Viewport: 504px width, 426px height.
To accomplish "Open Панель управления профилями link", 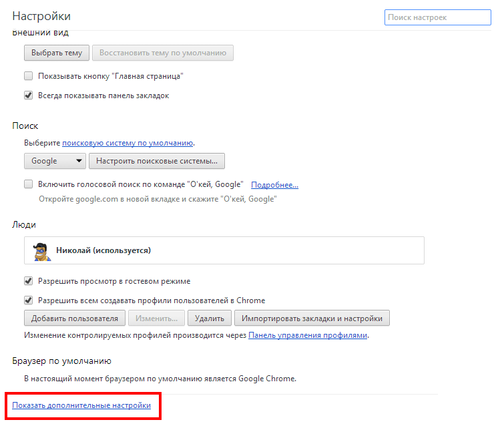I will [308, 335].
